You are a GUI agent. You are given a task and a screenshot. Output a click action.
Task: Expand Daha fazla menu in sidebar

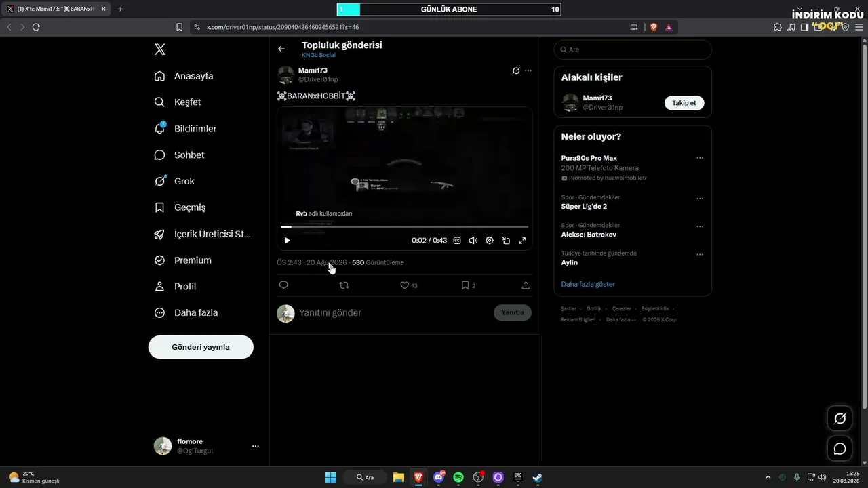point(186,313)
